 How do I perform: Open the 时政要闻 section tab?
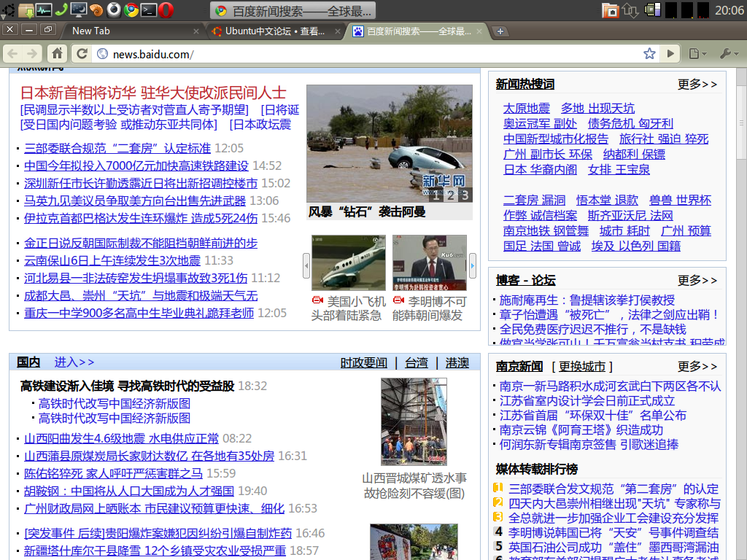(364, 363)
